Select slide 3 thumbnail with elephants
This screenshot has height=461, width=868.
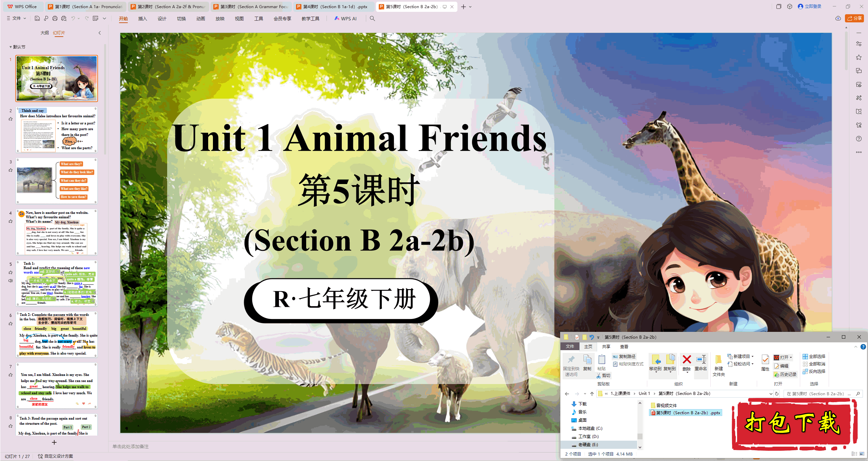pos(57,181)
